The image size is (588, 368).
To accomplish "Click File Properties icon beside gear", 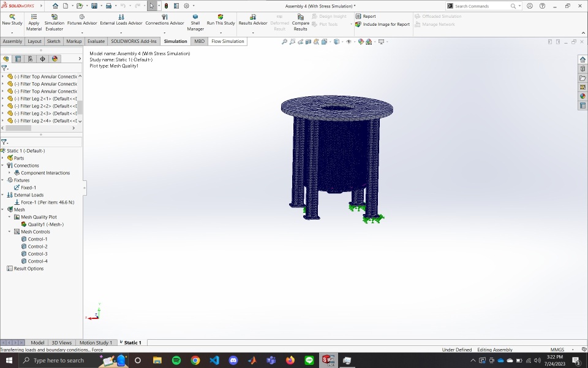I will (176, 6).
